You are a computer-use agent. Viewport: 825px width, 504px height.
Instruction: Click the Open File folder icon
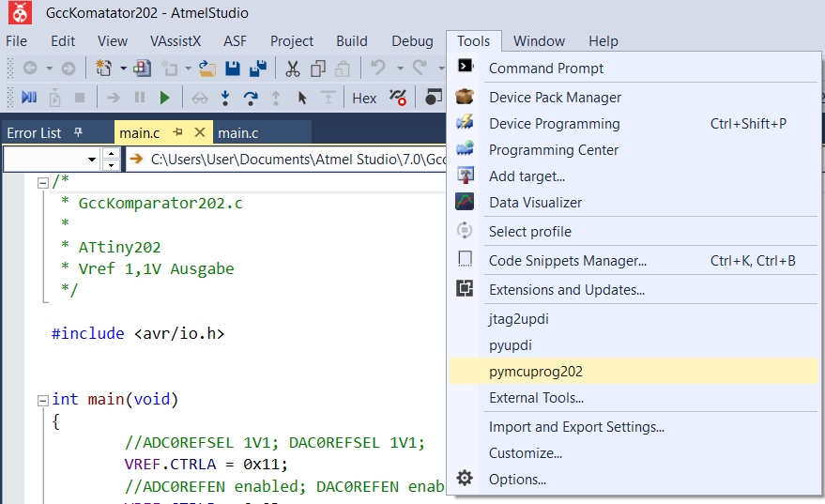(x=207, y=69)
